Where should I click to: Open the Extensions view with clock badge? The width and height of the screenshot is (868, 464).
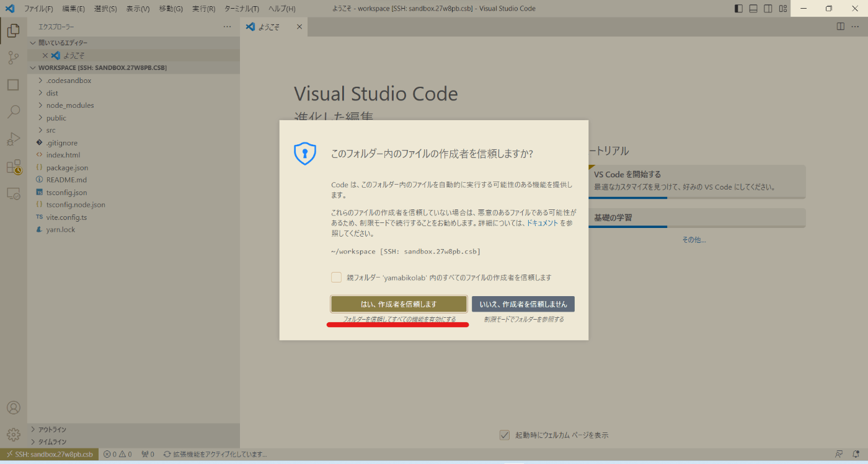tap(13, 167)
